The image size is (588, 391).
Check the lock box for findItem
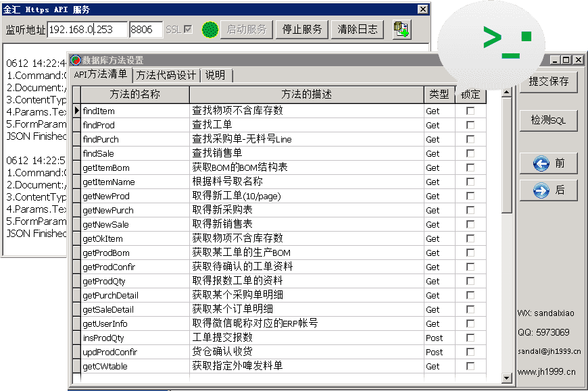(x=470, y=111)
